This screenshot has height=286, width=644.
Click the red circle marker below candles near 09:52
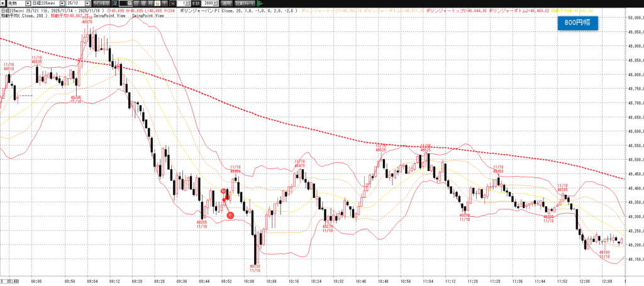pos(230,216)
